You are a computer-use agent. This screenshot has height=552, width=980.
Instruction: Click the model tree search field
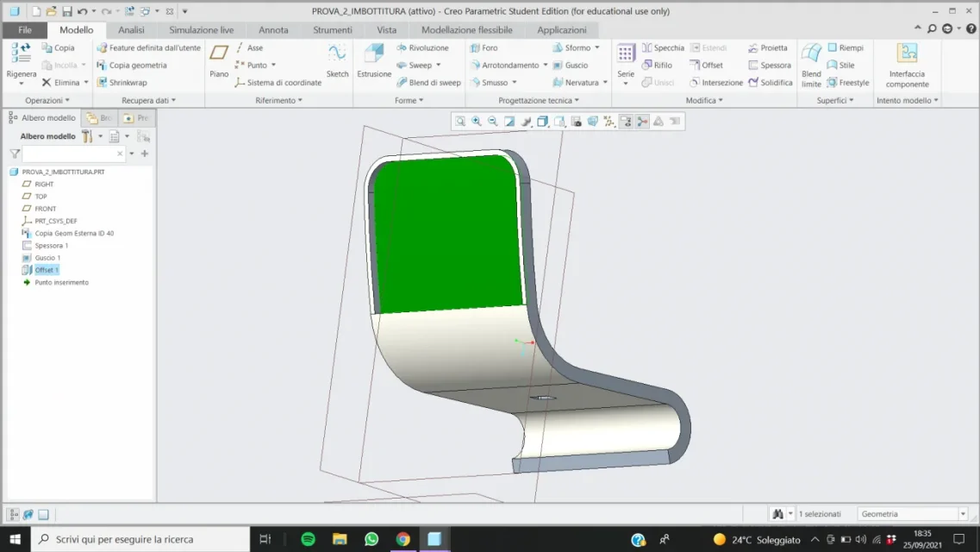point(74,154)
